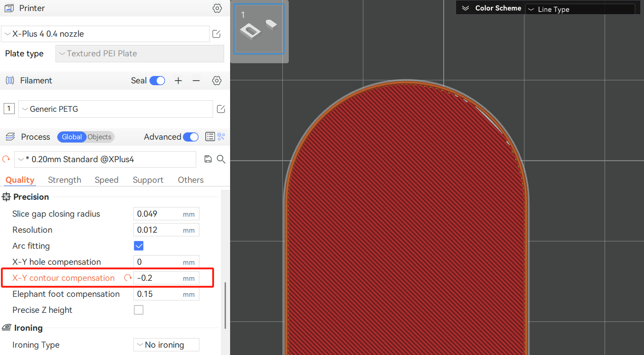Click the Resolution value field
The height and width of the screenshot is (355, 644).
coord(166,230)
